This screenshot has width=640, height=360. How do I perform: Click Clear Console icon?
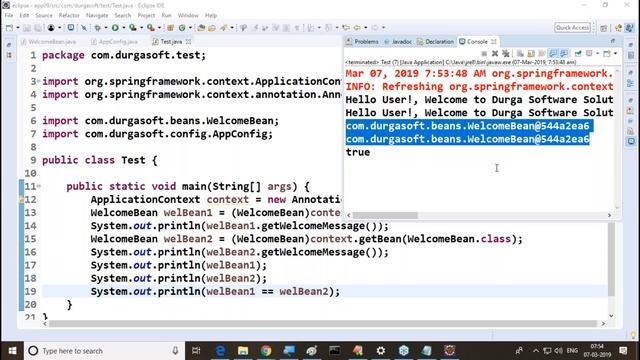pos(520,53)
